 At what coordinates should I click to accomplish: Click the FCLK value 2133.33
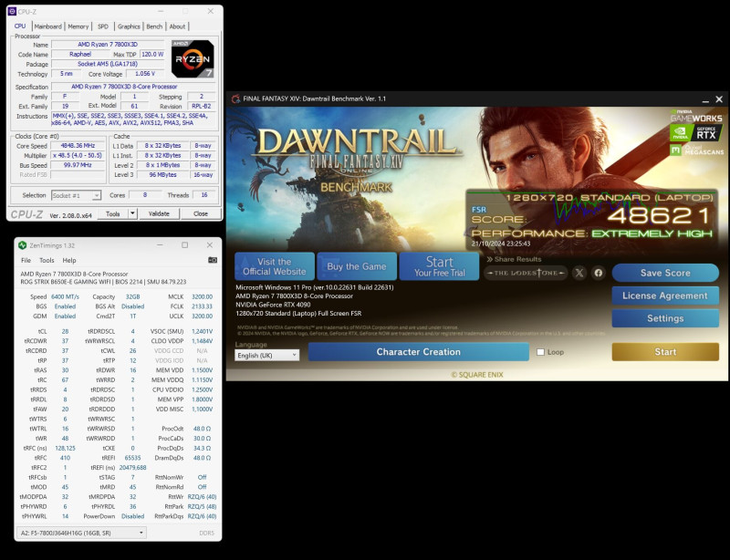202,306
